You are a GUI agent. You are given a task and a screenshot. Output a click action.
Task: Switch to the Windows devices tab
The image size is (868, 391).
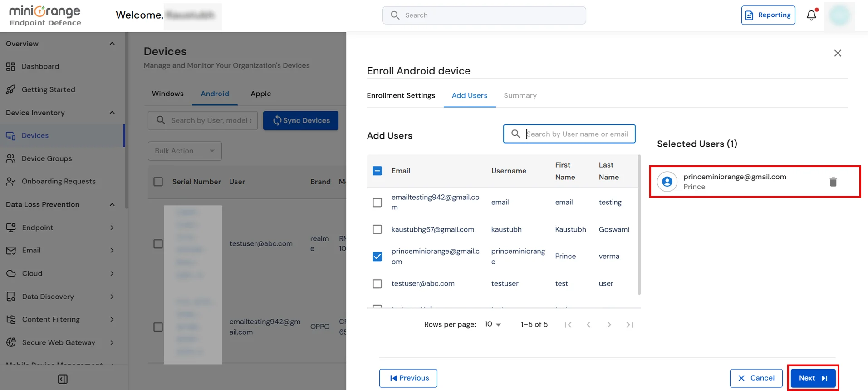click(168, 94)
